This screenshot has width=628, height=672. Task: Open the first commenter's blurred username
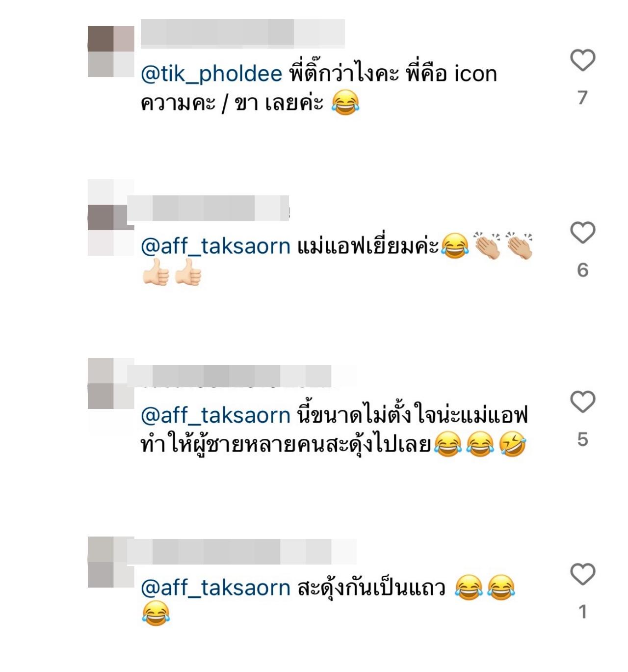[243, 33]
